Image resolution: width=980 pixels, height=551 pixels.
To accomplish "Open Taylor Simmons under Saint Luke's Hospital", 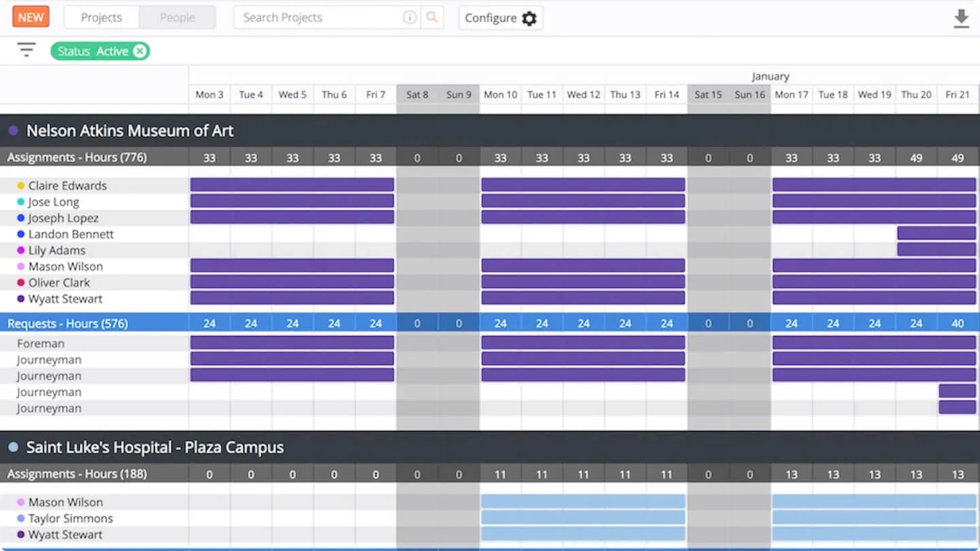I will tap(71, 518).
